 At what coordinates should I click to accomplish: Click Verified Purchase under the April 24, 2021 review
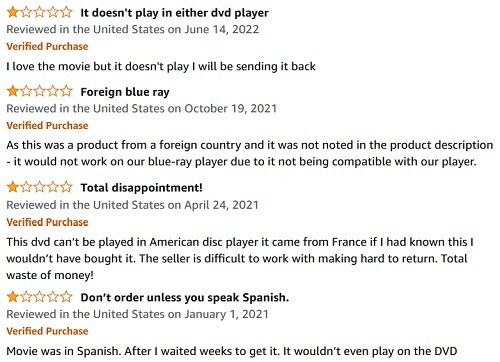(47, 222)
